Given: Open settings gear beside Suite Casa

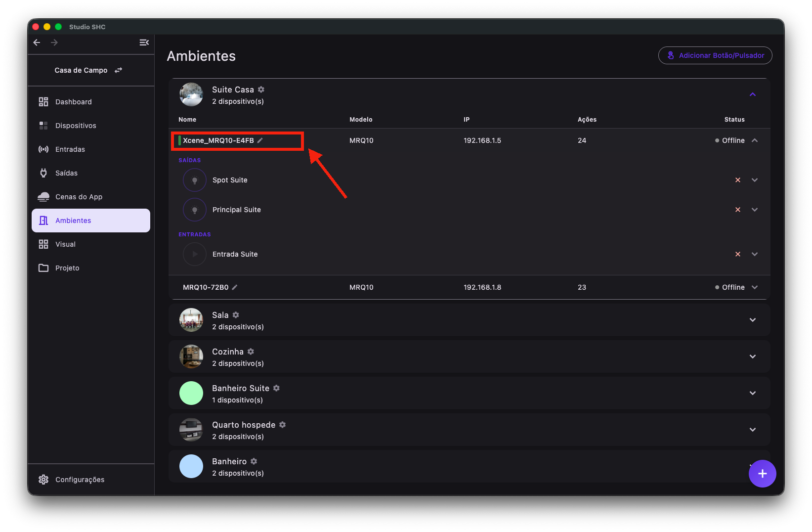Looking at the screenshot, I should coord(261,89).
